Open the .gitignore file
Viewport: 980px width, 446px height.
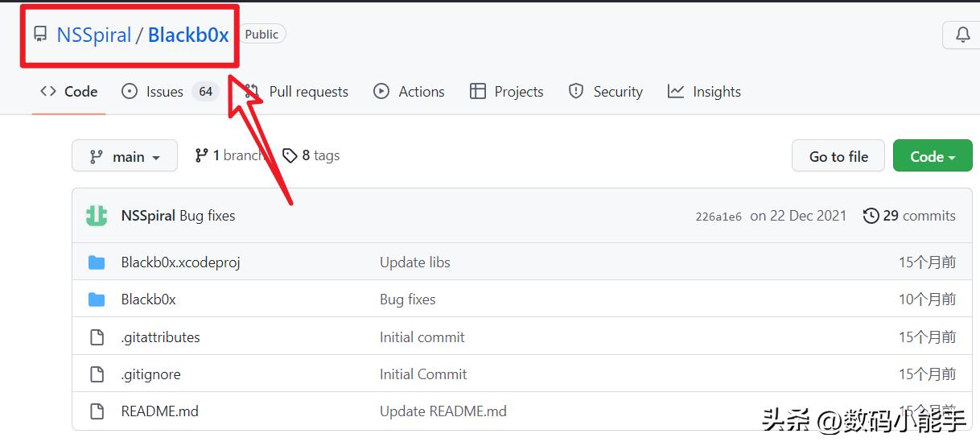point(150,374)
